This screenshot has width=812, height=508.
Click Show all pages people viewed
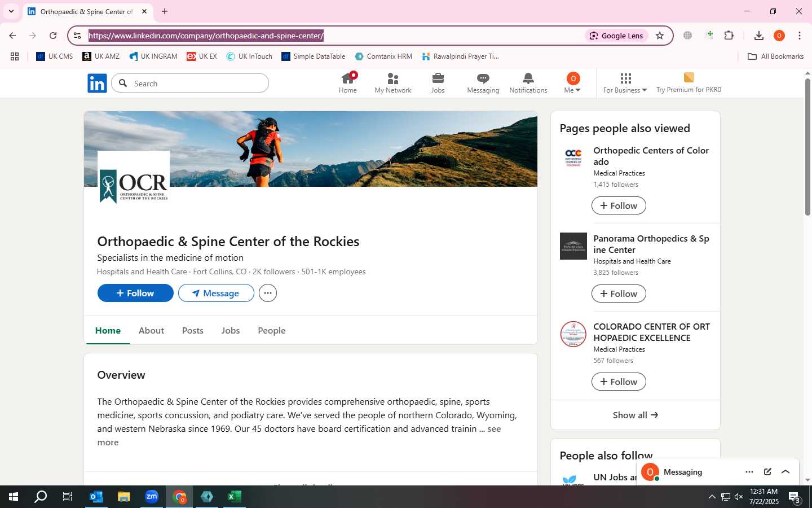click(x=636, y=415)
